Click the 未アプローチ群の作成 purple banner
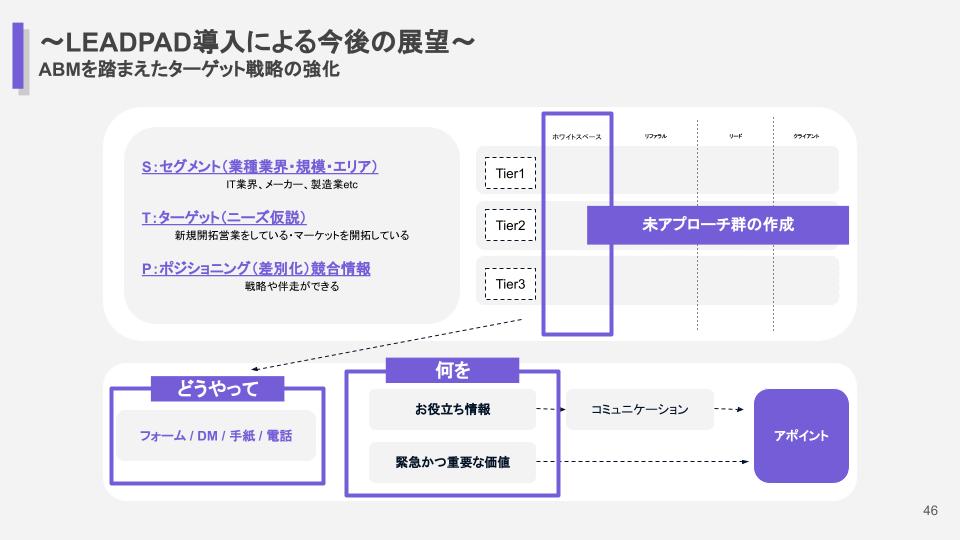 [718, 225]
